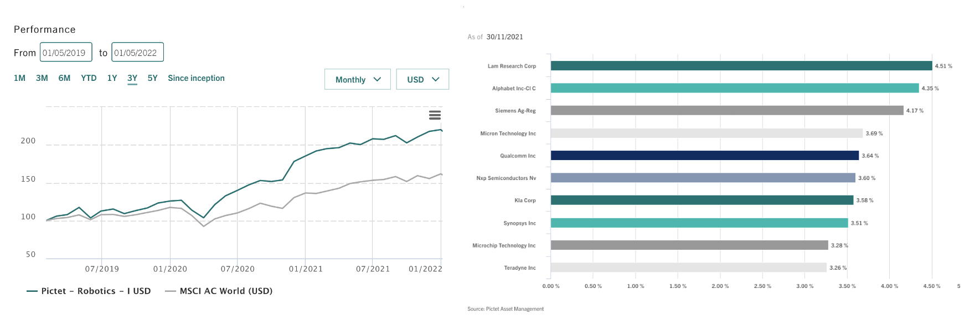980x319 pixels.
Task: Click the Siemens Ag-Reg gray bar
Action: (726, 111)
